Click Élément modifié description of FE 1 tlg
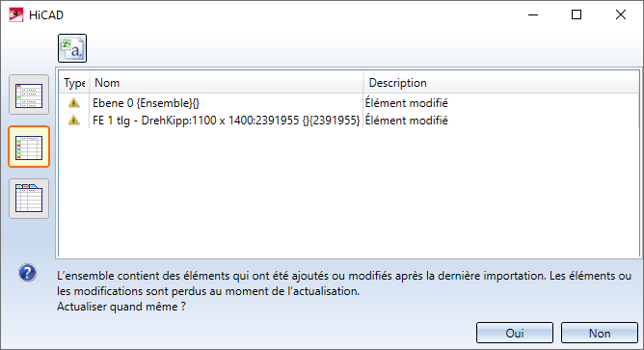This screenshot has height=350, width=644. 406,121
